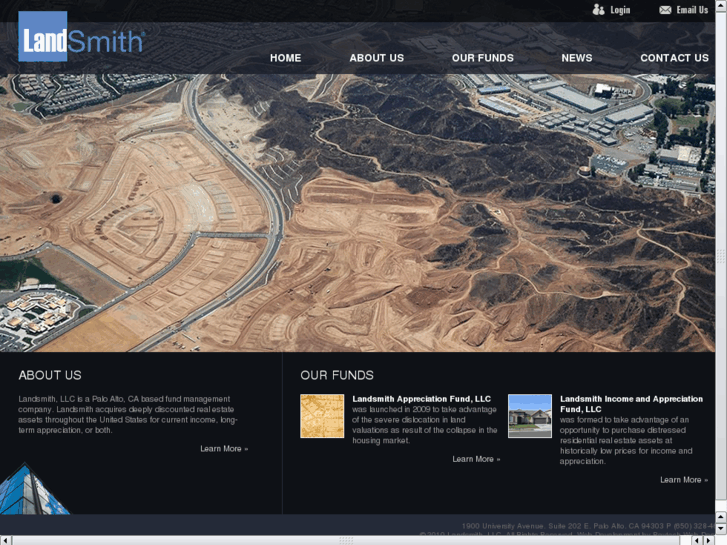Click the OUR FUNDS section heading
Image resolution: width=727 pixels, height=545 pixels.
[337, 375]
